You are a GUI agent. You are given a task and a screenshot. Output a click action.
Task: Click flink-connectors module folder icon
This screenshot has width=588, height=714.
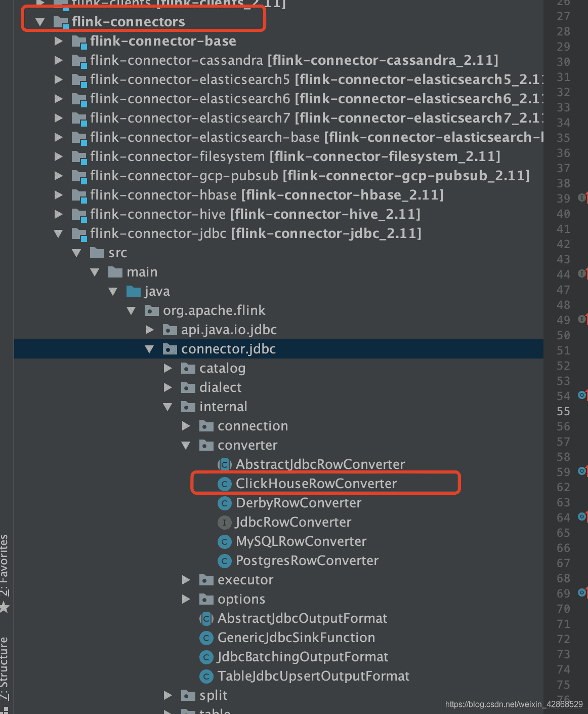pyautogui.click(x=61, y=22)
